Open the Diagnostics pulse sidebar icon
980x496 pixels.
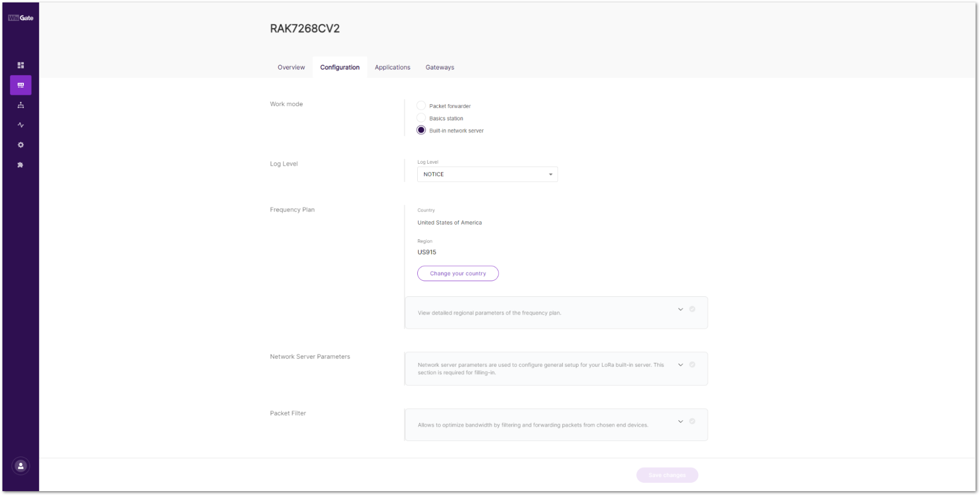point(21,125)
